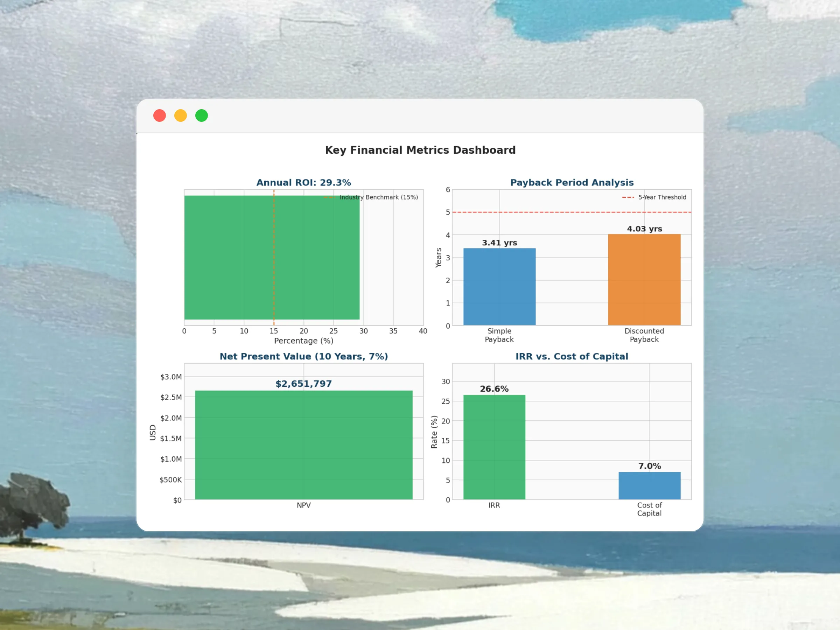Click the Industry Benchmark (15%) legend entry
Image resolution: width=840 pixels, height=630 pixels.
click(378, 197)
